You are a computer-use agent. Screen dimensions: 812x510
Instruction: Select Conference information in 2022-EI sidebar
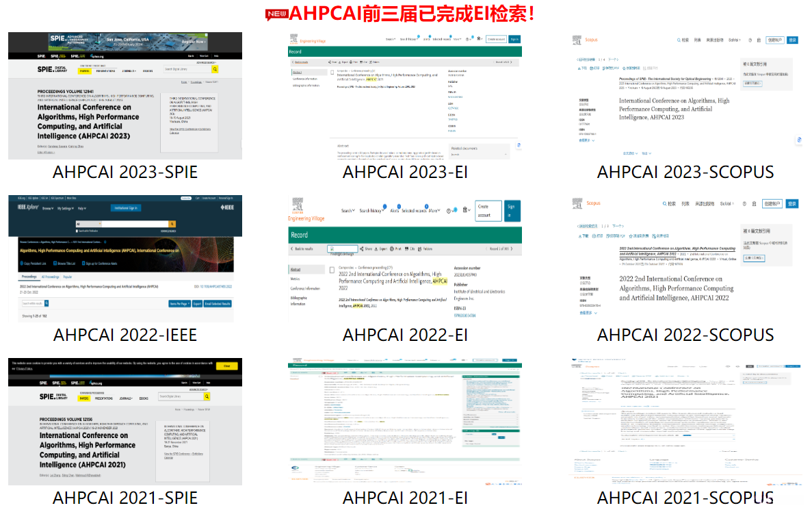click(x=305, y=289)
